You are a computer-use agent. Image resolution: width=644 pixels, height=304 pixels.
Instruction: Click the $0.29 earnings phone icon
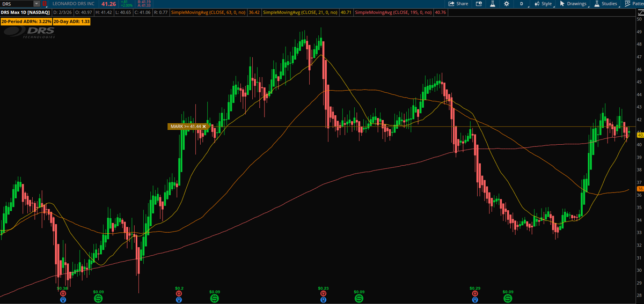[x=475, y=294]
